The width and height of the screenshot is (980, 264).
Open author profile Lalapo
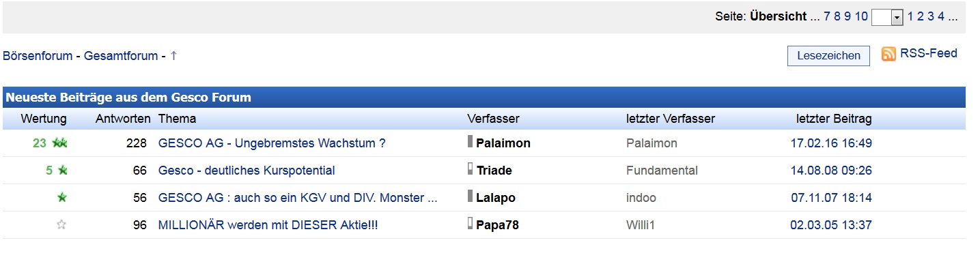point(496,198)
